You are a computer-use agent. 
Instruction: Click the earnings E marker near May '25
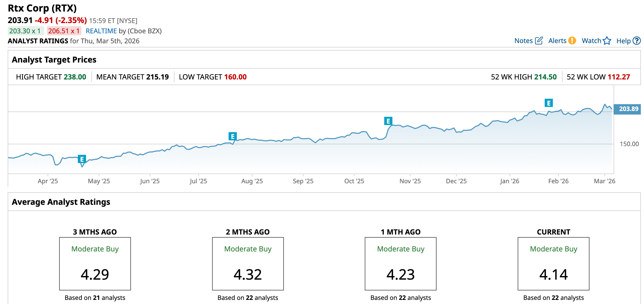click(82, 159)
